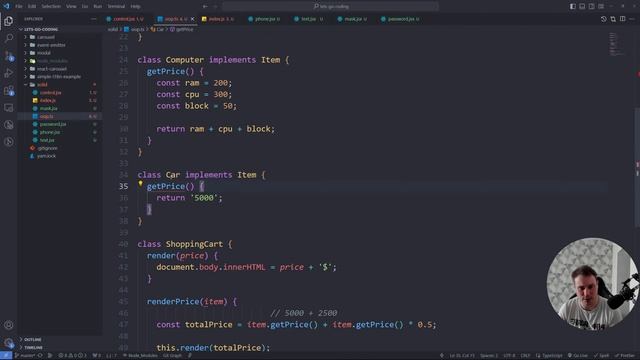This screenshot has height=360, width=640.
Task: Toggle the bottom panel layout button
Action: point(582,7)
